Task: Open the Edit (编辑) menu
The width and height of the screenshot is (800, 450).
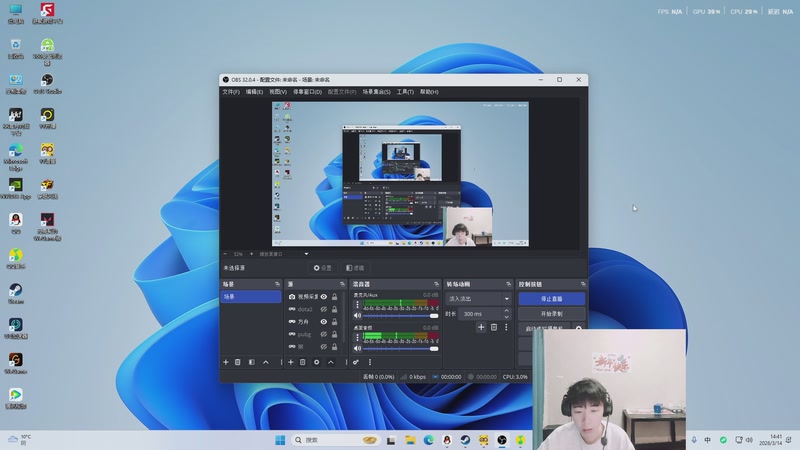Action: pyautogui.click(x=254, y=92)
